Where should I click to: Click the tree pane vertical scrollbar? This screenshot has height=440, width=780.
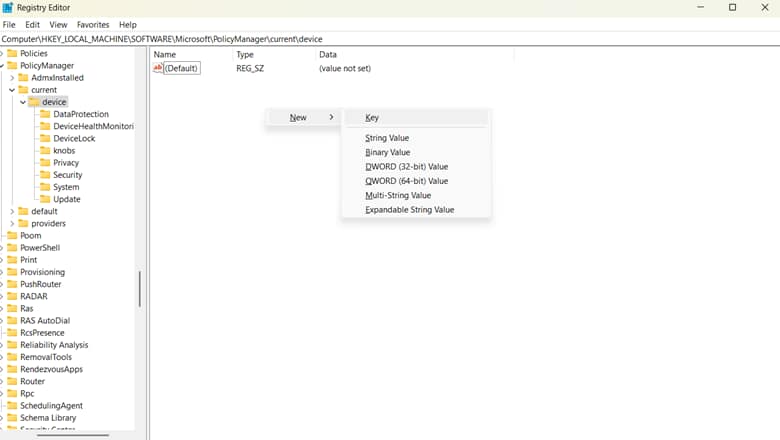140,288
